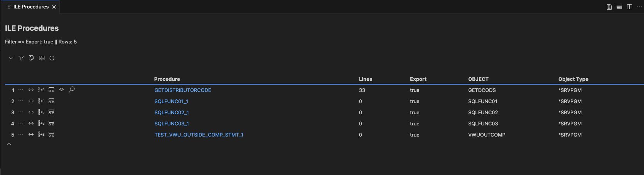Click the open-book icon in toolbar

(x=42, y=58)
